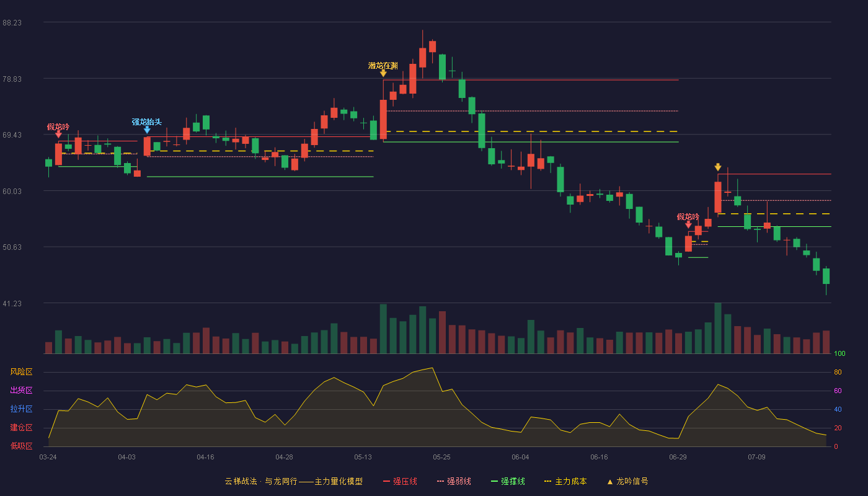Toggle the 强压线 legend entry
This screenshot has width=868, height=496.
400,481
